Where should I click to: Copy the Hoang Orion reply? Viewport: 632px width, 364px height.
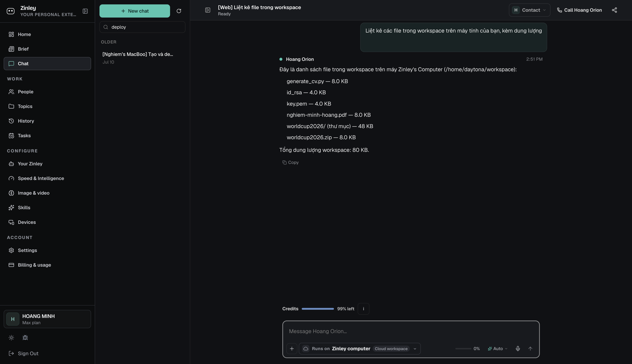pyautogui.click(x=290, y=162)
